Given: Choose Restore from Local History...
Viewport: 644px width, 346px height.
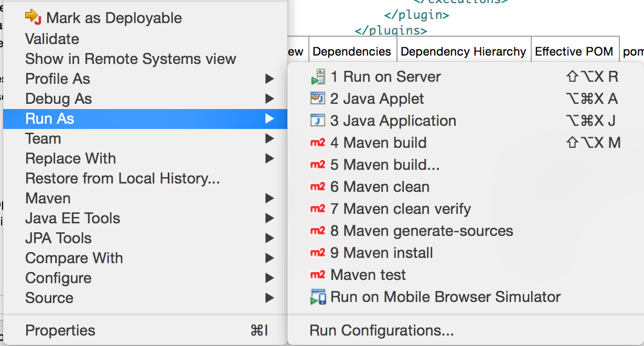Looking at the screenshot, I should tap(145, 178).
